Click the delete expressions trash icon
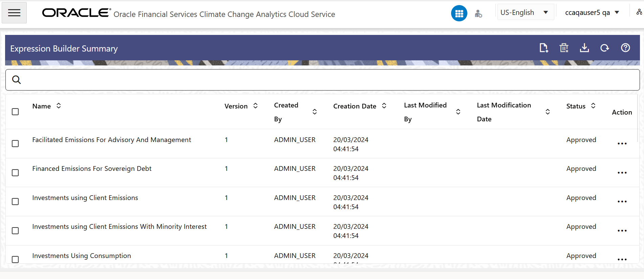 (564, 48)
